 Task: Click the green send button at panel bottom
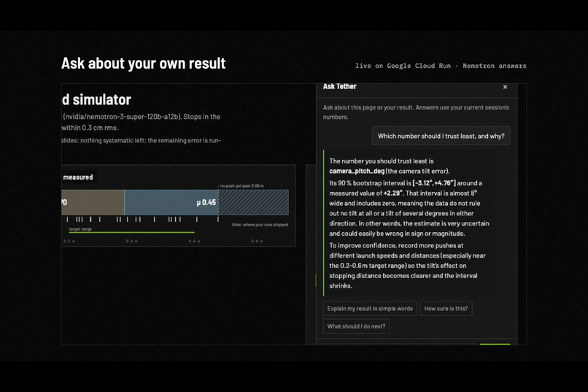[495, 344]
